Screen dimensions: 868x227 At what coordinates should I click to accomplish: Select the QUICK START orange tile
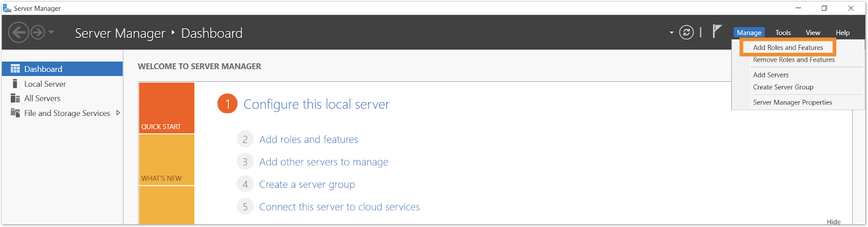(167, 108)
